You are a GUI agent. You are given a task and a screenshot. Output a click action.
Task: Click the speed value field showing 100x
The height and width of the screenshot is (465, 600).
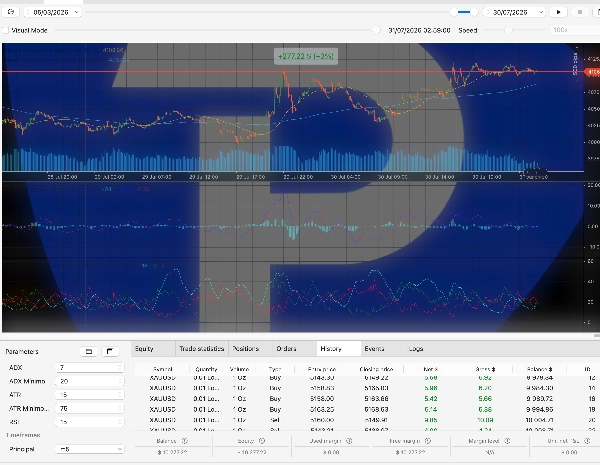pos(575,30)
